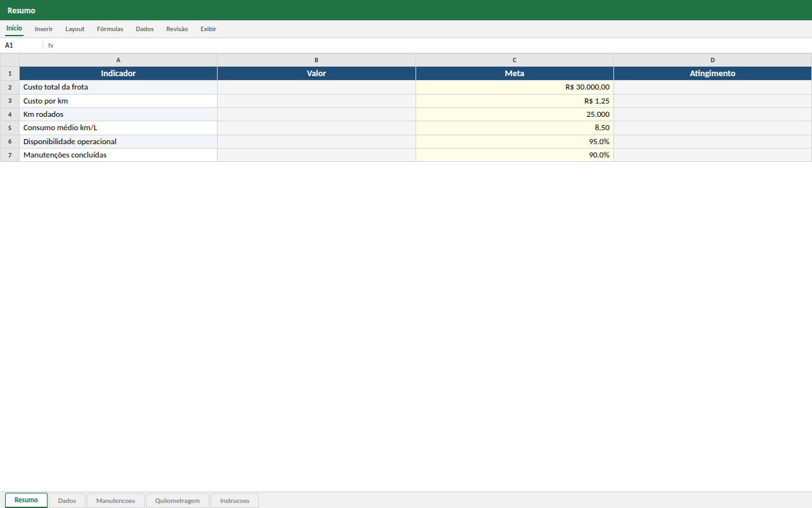Select cell 'Custo total da frota'
This screenshot has width=812, height=508.
[118, 87]
